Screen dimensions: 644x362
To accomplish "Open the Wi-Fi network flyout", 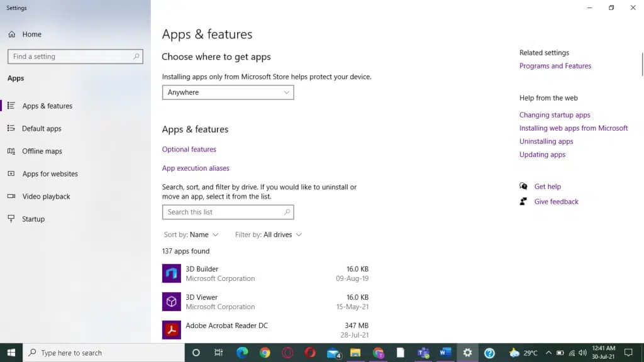I will coord(572,353).
